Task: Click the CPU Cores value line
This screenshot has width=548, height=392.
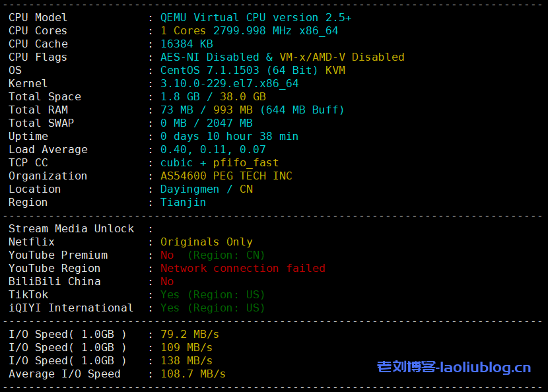Action: (x=249, y=31)
